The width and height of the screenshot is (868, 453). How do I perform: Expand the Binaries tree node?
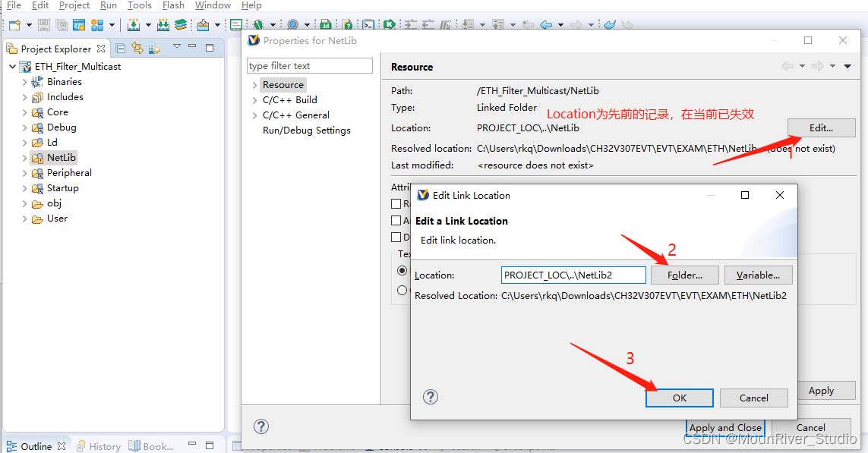point(24,82)
